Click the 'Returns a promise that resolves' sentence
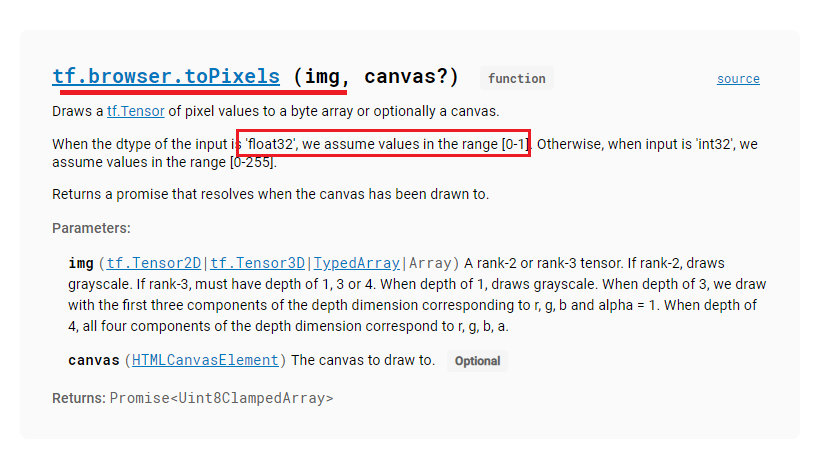 coord(270,194)
